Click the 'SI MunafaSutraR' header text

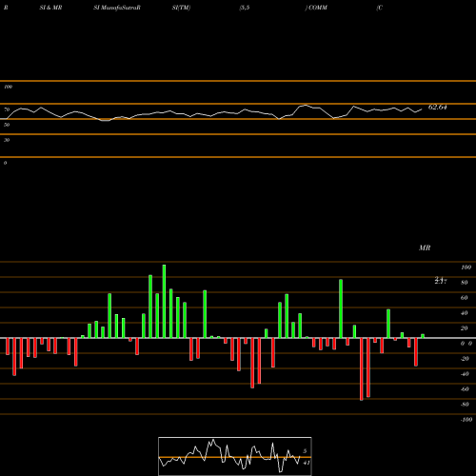click(x=117, y=8)
